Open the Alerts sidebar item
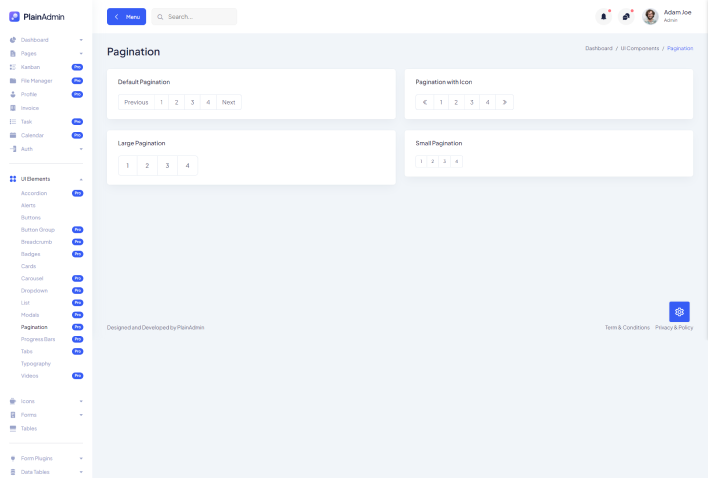The height and width of the screenshot is (478, 708). [28, 204]
